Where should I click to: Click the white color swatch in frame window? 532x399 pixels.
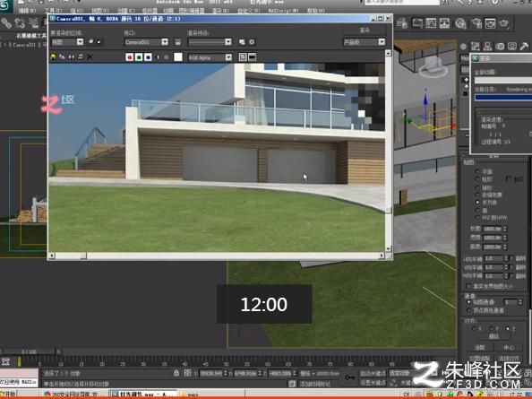[x=178, y=57]
